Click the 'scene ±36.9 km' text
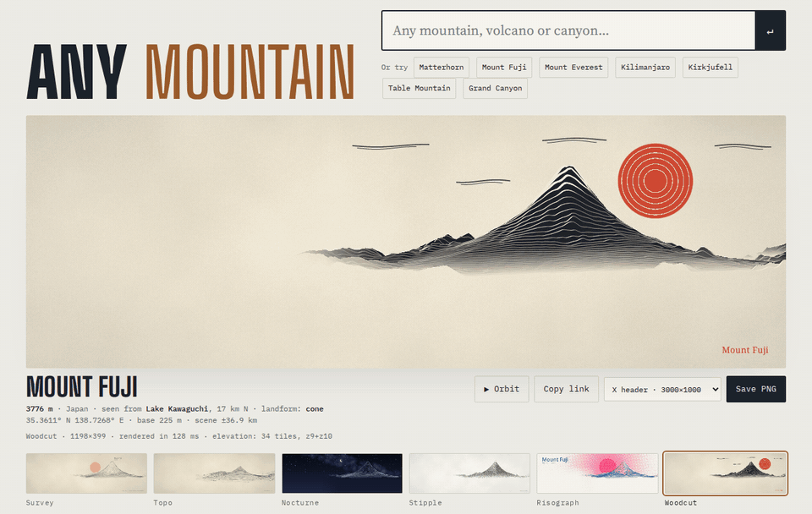 [226, 420]
